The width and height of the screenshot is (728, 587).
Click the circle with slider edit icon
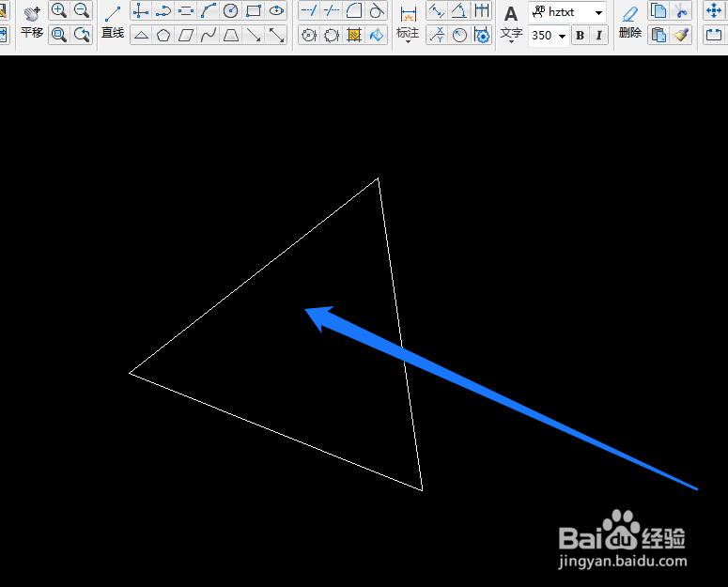tap(309, 35)
